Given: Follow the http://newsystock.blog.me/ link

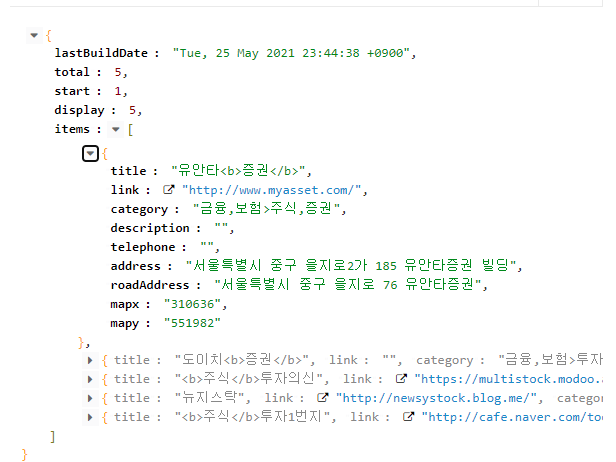Looking at the screenshot, I should [436, 398].
